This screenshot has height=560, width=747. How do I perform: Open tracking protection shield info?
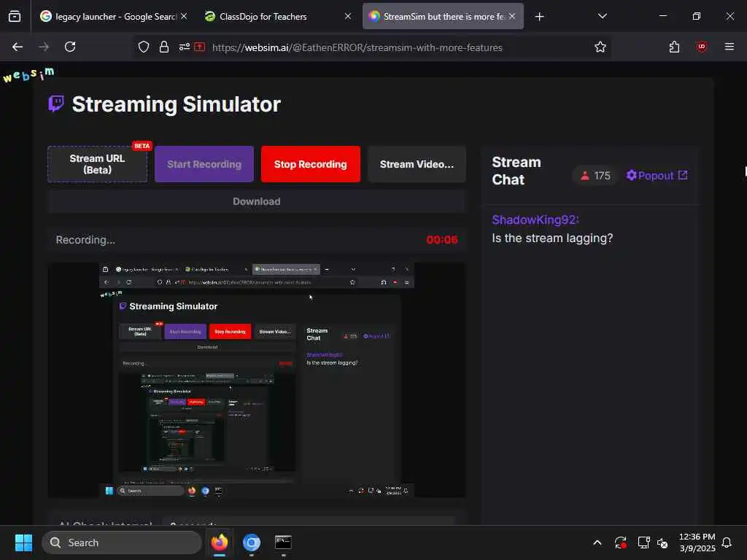click(144, 47)
